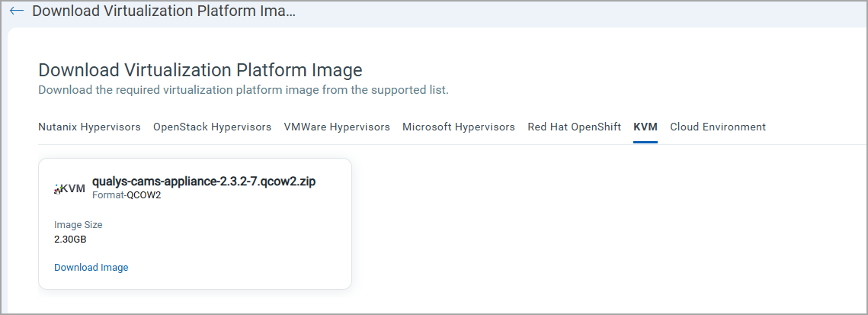Switch to Cloud Environment tab
This screenshot has height=315, width=868.
(x=718, y=127)
